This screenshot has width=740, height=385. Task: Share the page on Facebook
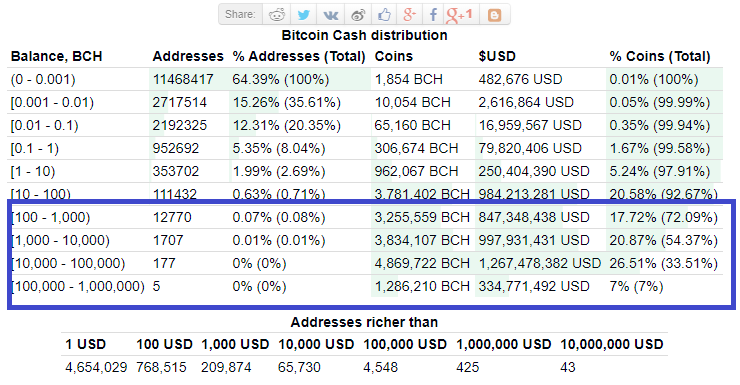[433, 15]
